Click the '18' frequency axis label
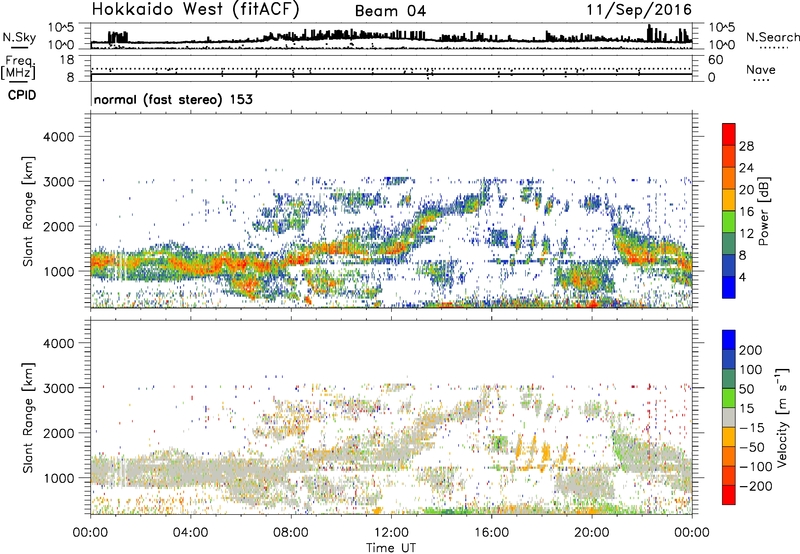Screen dimensions: 800x554 coord(67,60)
